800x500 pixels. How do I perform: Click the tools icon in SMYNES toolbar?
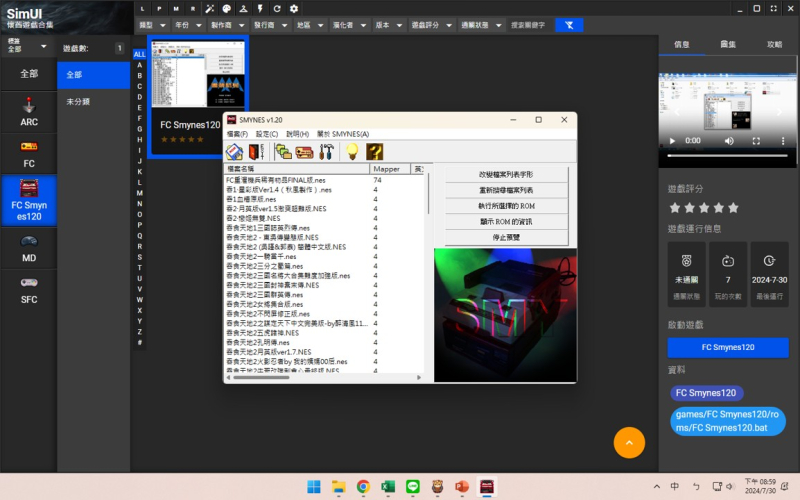pos(326,152)
